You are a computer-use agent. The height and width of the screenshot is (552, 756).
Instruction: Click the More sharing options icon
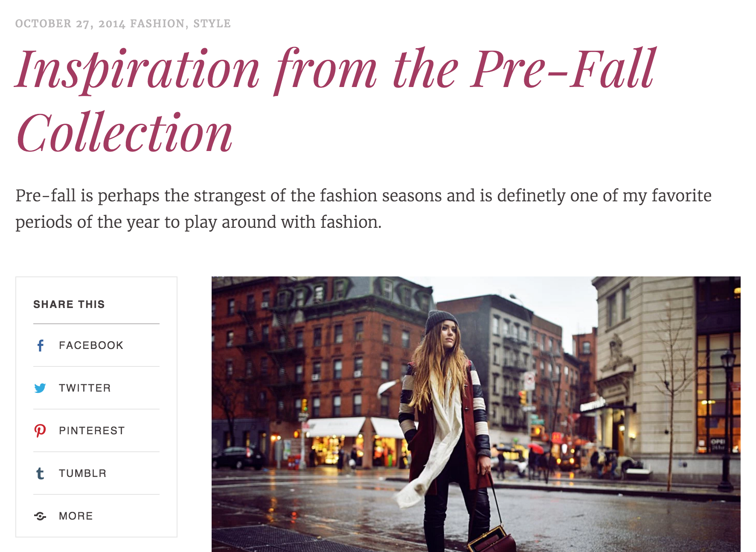coord(40,516)
